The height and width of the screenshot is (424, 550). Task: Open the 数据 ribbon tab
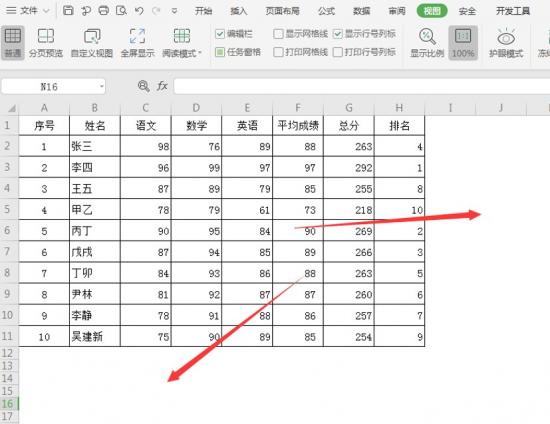[361, 11]
